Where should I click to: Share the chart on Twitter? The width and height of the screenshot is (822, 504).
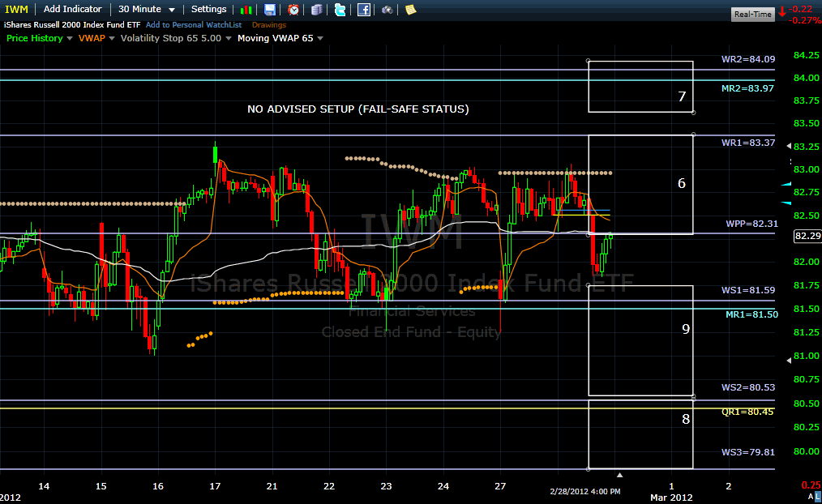tap(340, 10)
